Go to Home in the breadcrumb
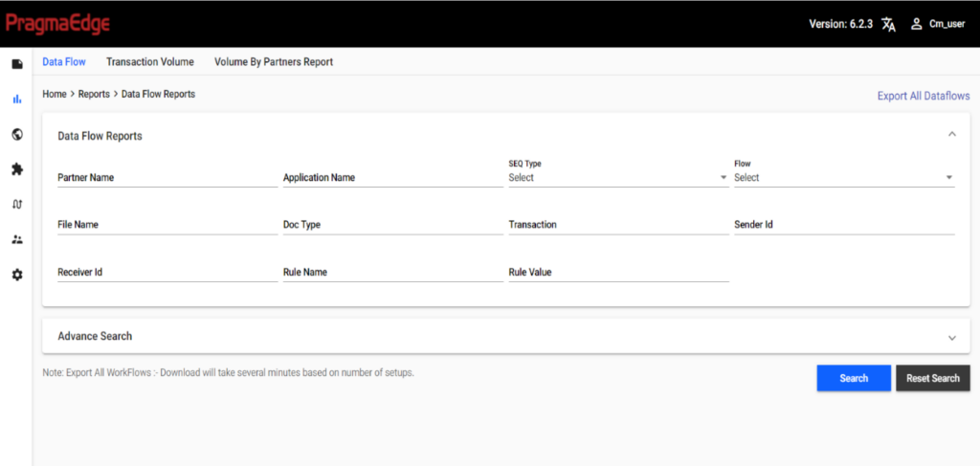This screenshot has height=466, width=980. (x=55, y=95)
